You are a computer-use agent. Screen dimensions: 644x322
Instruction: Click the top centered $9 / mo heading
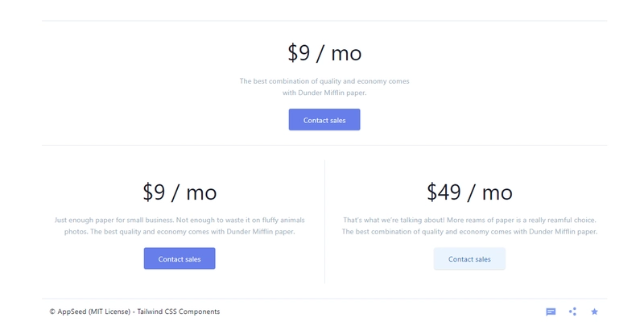[x=324, y=53]
